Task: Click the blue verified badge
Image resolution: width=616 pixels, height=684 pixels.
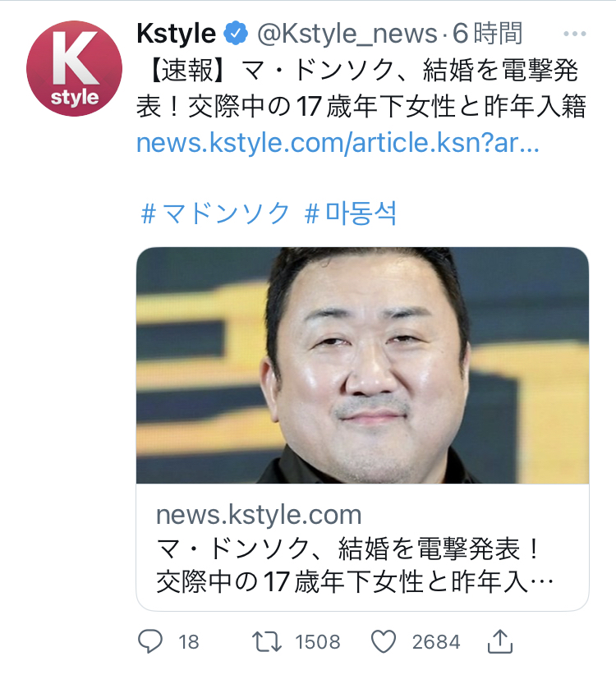Action: [236, 34]
